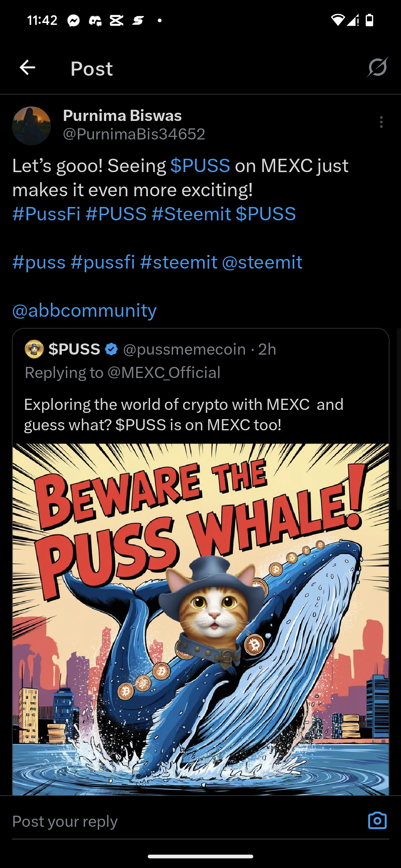Screen dimensions: 401x868
Task: Open the #Steemit hashtag link
Action: point(191,214)
